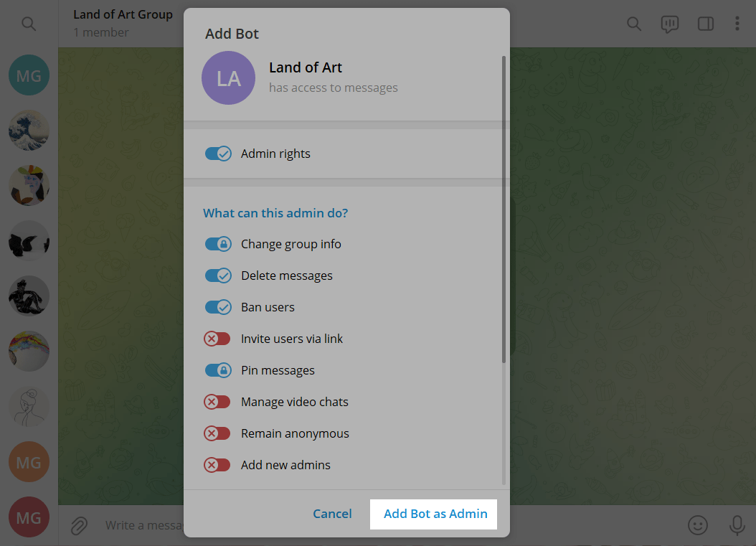The width and height of the screenshot is (756, 546).
Task: Toggle the right sidebar panel icon
Action: tap(705, 24)
